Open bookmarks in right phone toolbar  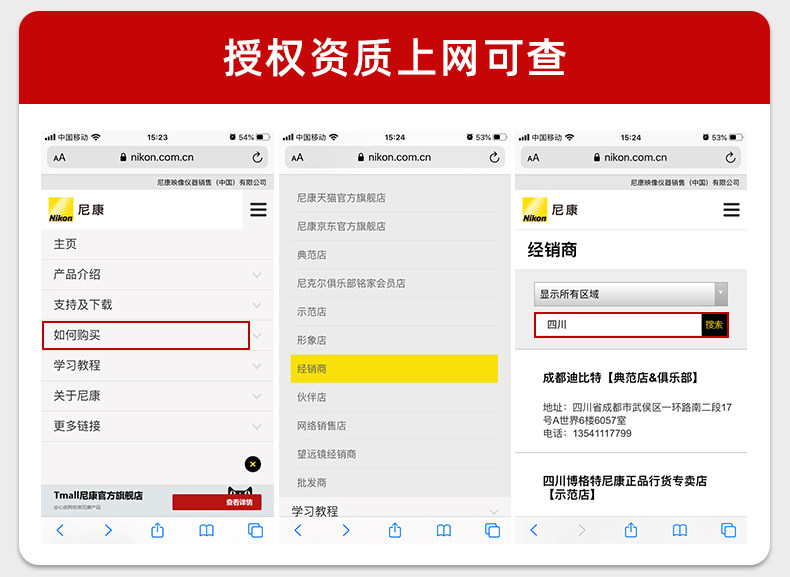coord(680,530)
